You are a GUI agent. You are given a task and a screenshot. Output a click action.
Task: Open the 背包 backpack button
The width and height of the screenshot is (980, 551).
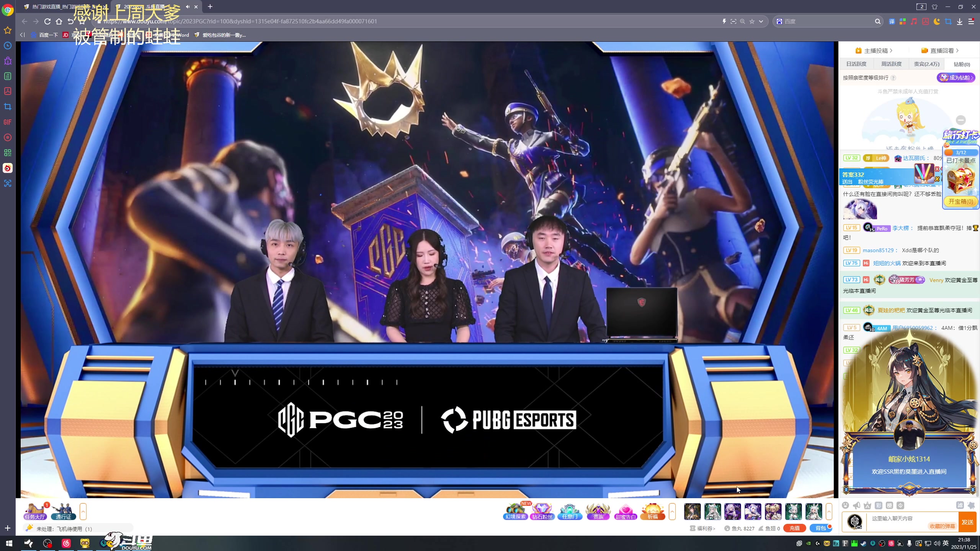[820, 528]
